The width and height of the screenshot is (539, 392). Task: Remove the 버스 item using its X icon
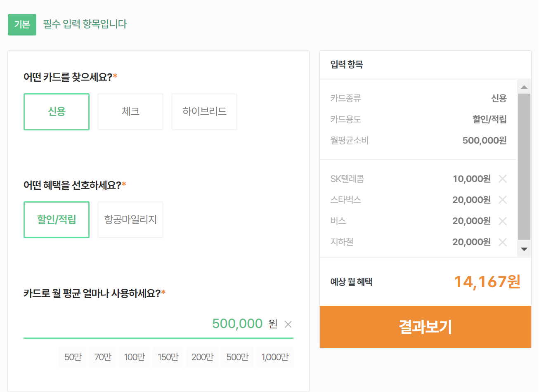coord(503,221)
